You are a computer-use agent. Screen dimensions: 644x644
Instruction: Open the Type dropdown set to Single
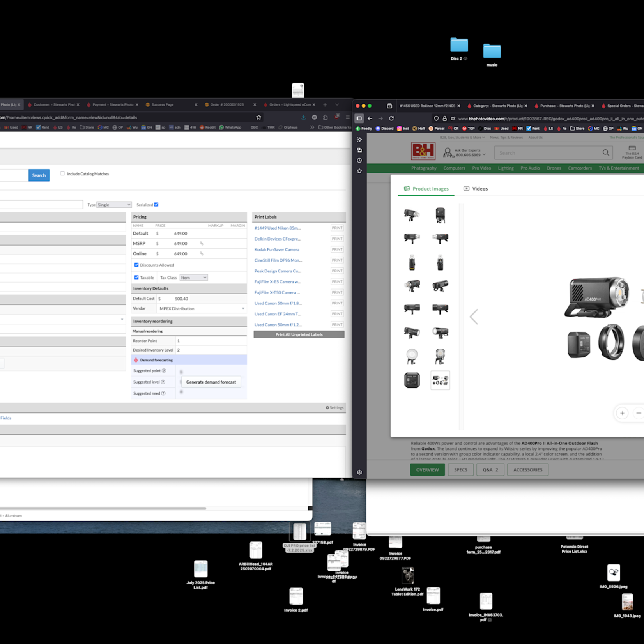pos(114,205)
